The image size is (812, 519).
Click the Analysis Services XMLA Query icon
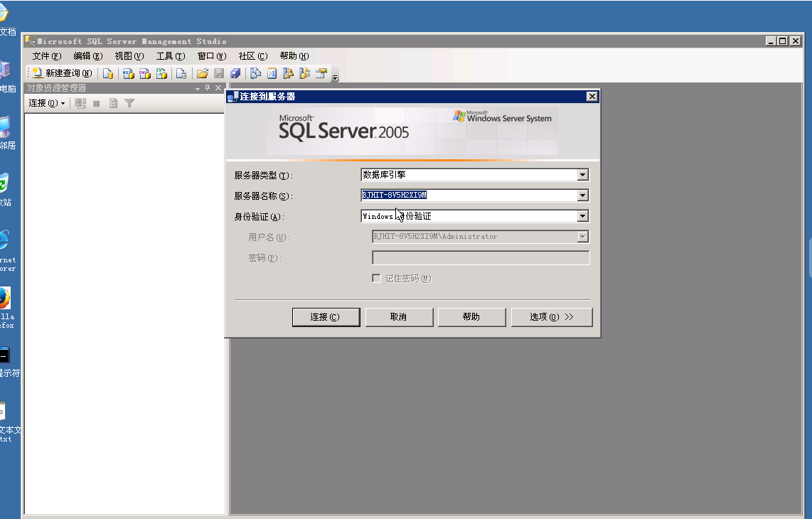[161, 73]
